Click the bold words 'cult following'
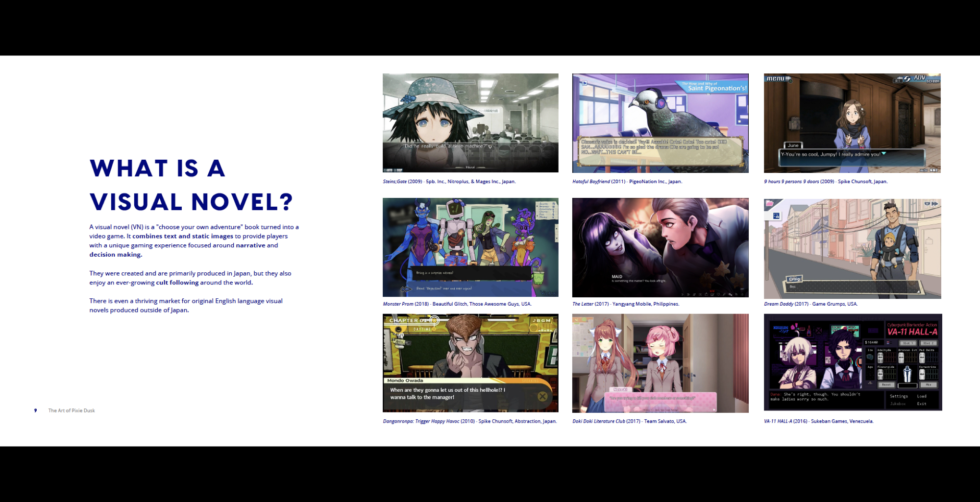 pos(177,283)
